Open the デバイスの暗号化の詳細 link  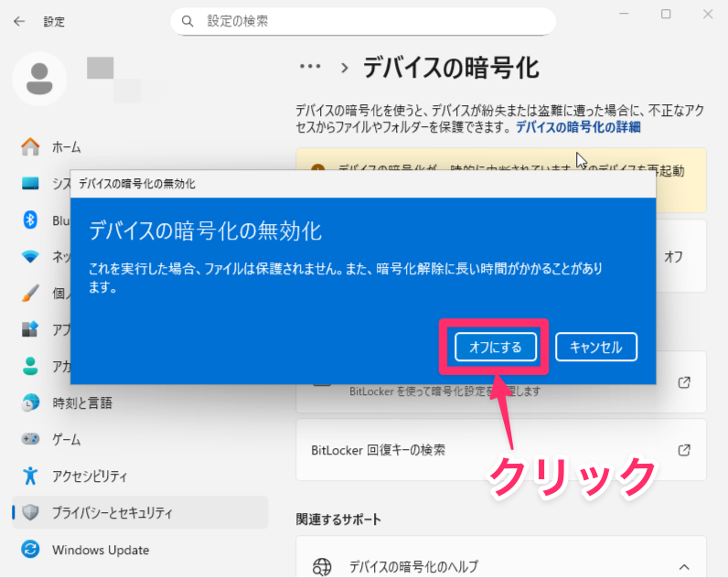point(578,127)
